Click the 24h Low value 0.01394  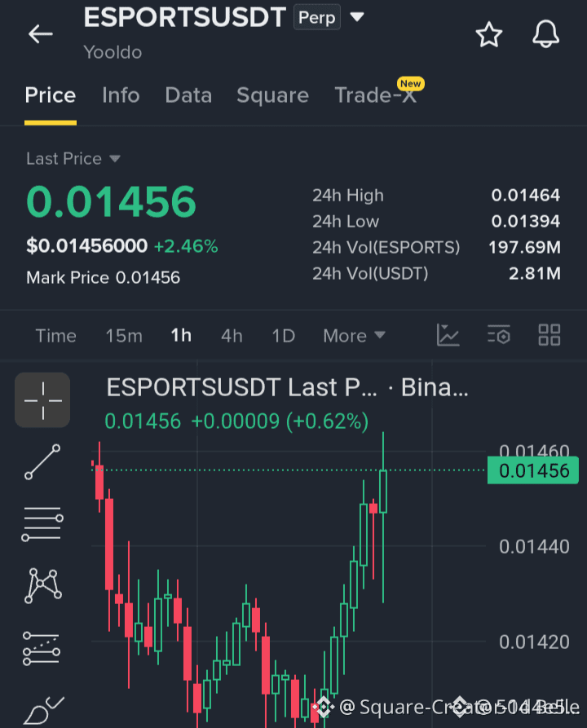point(526,222)
